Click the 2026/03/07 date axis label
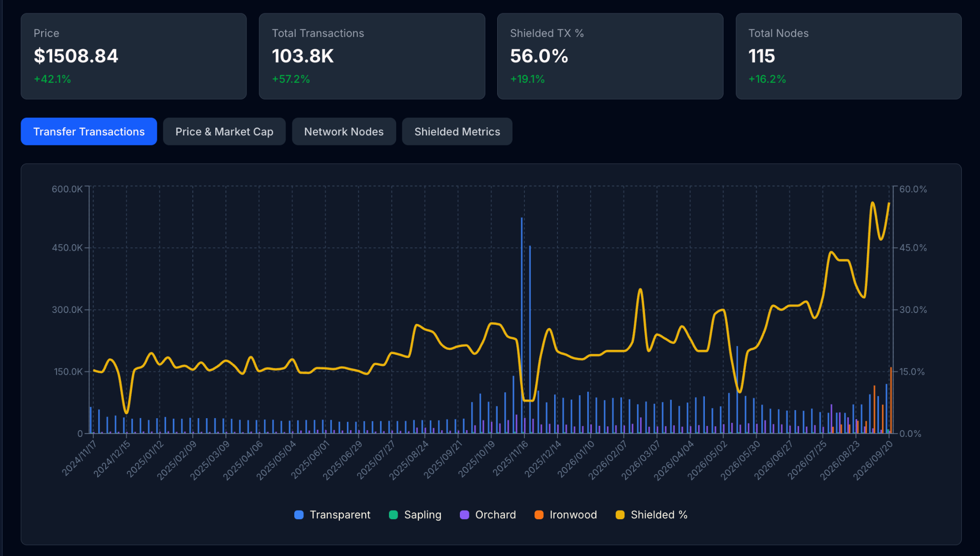 coord(641,460)
